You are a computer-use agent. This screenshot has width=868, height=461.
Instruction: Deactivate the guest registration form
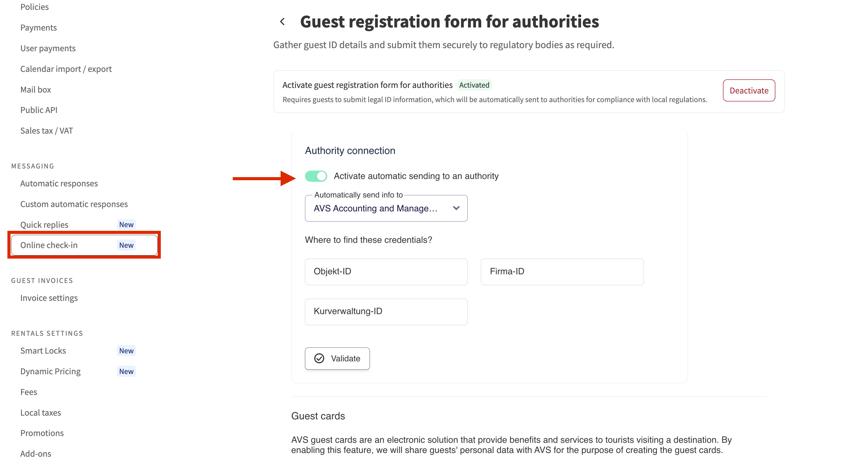coord(748,90)
